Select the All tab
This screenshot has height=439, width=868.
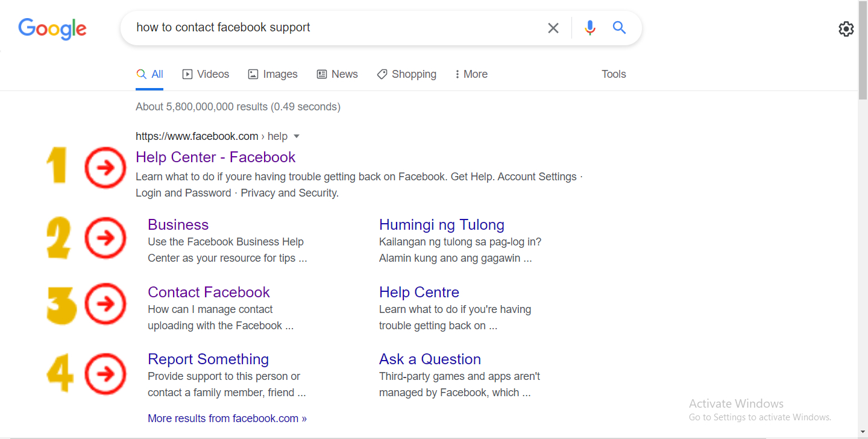pyautogui.click(x=150, y=74)
